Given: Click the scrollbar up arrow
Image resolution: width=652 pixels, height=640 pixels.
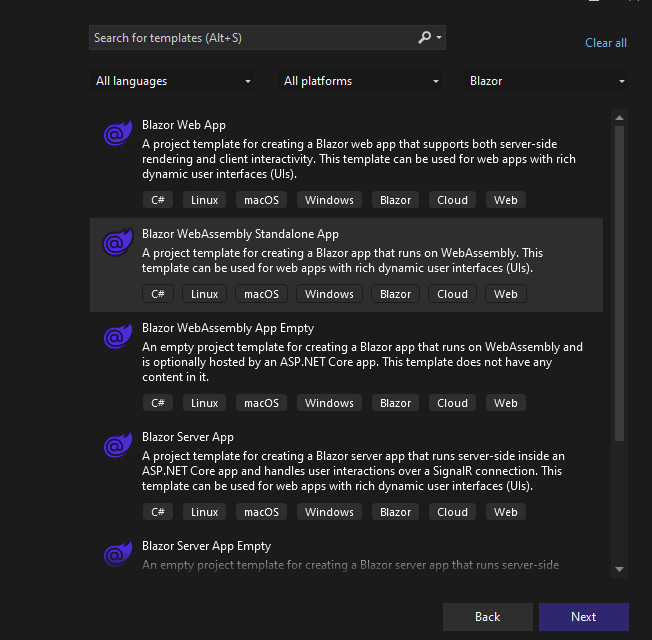Looking at the screenshot, I should pyautogui.click(x=620, y=115).
